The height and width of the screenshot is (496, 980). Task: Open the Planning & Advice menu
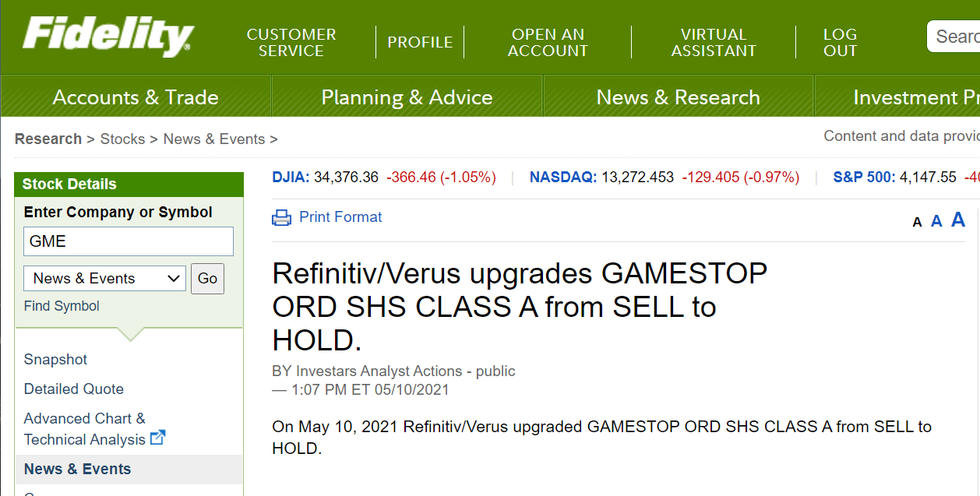click(x=407, y=97)
